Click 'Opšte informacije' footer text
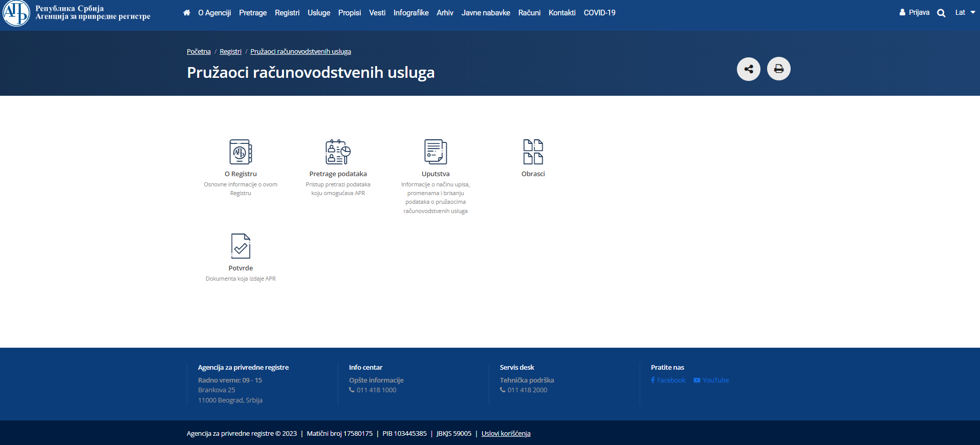Viewport: 980px width, 445px height. (x=376, y=380)
